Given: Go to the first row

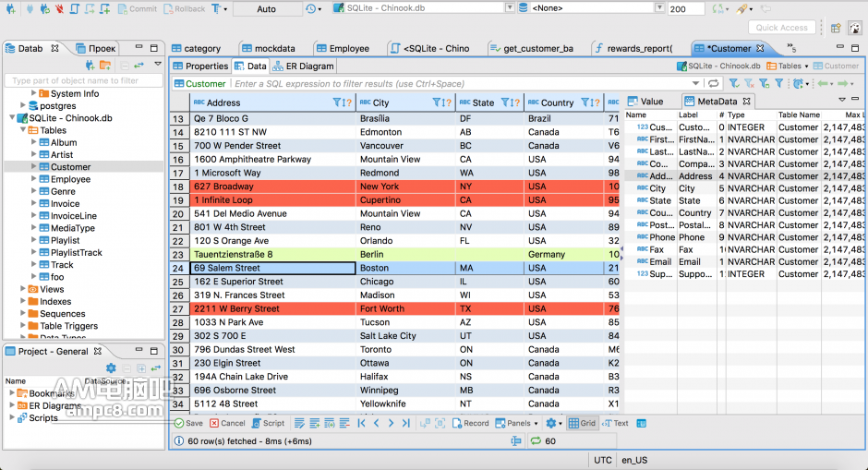Looking at the screenshot, I should pos(361,423).
